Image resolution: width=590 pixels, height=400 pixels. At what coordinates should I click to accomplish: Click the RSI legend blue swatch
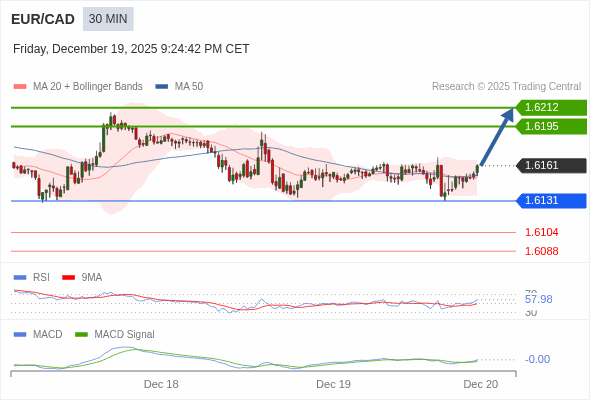[20, 278]
